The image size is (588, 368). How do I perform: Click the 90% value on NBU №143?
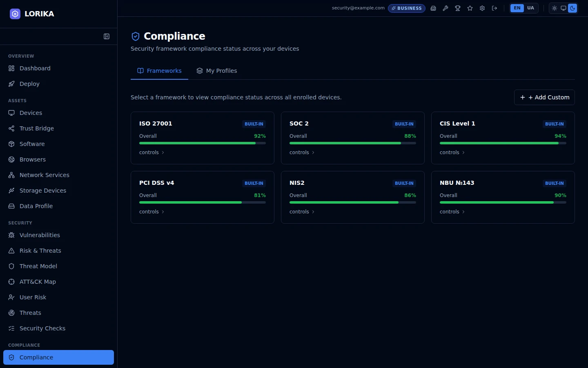point(560,195)
